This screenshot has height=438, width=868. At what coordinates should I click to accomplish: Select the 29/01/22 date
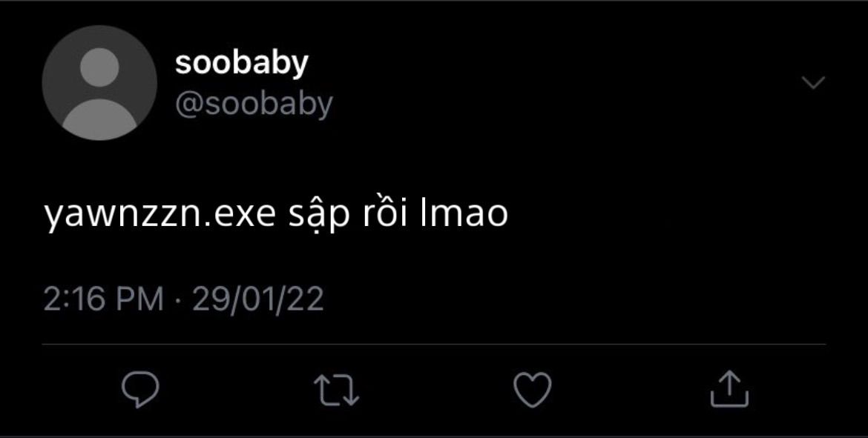pos(258,299)
